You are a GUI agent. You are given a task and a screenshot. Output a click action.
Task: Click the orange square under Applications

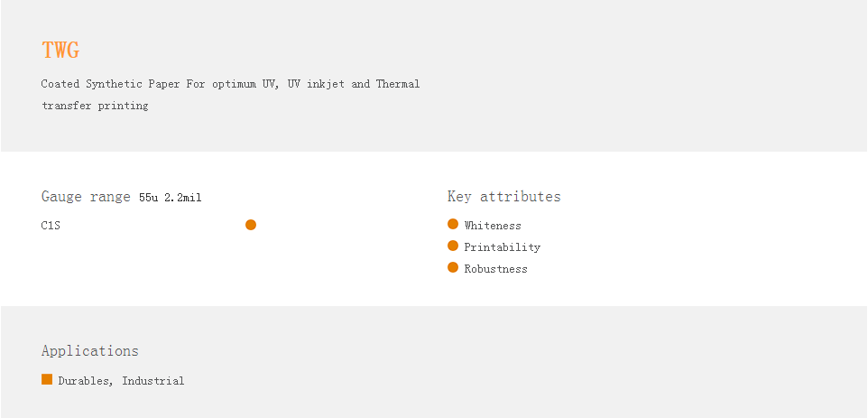point(47,379)
